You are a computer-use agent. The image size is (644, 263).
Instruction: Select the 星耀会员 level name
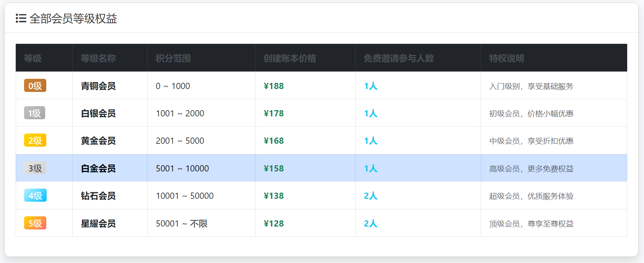click(x=98, y=224)
